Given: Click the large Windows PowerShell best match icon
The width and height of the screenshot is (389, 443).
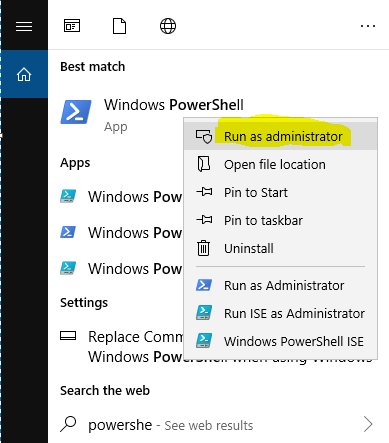Looking at the screenshot, I should pos(76,112).
